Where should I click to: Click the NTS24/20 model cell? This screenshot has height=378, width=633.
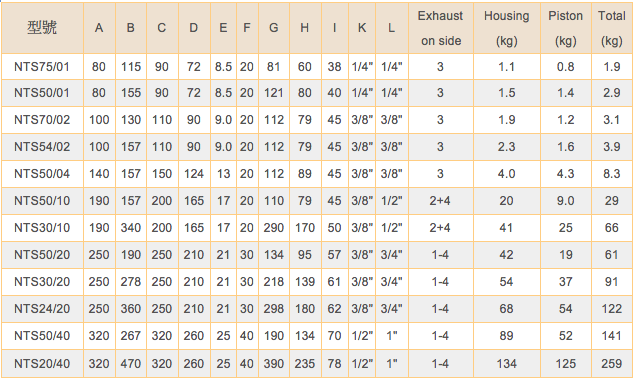[x=42, y=309]
